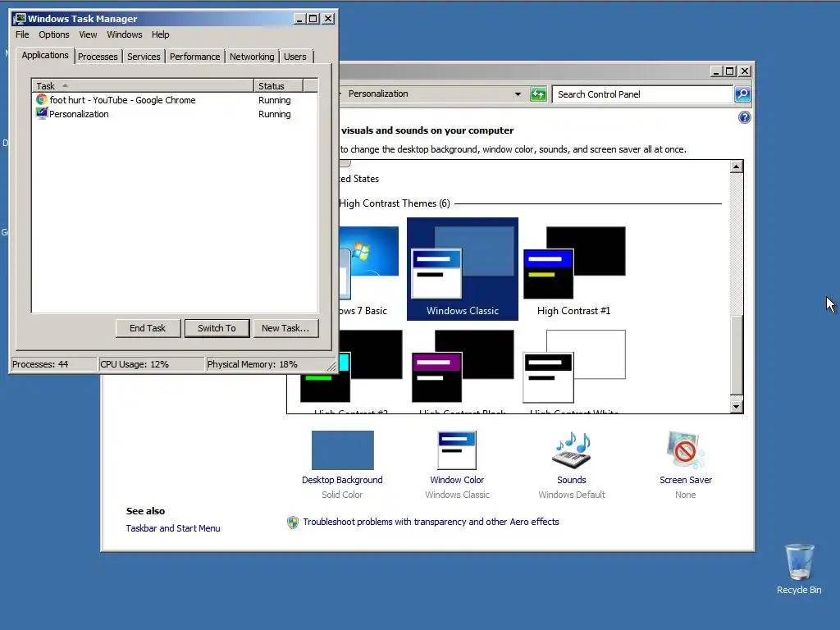This screenshot has width=840, height=630.
Task: Open the Taskbar and Start Menu link
Action: 173,528
